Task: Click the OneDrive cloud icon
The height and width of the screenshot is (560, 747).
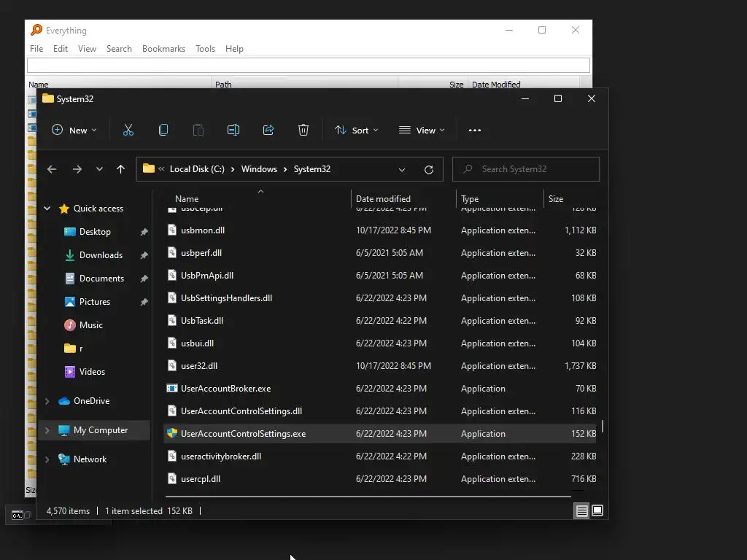Action: click(x=64, y=401)
